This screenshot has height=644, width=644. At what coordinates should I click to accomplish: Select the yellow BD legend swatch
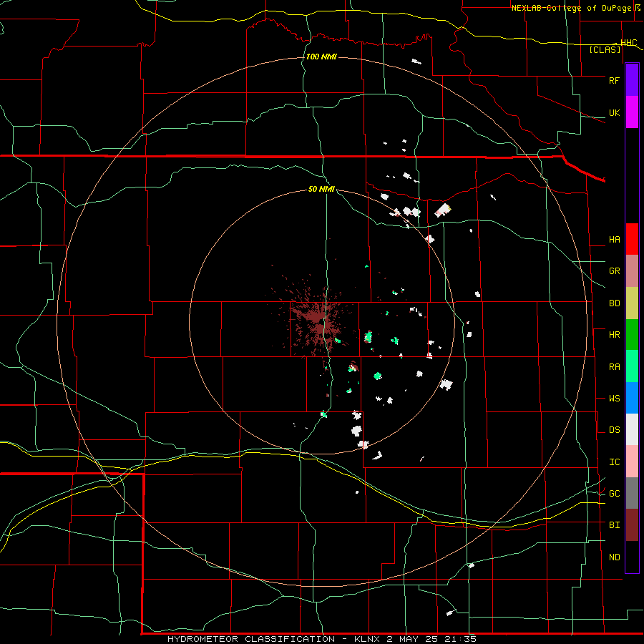632,303
